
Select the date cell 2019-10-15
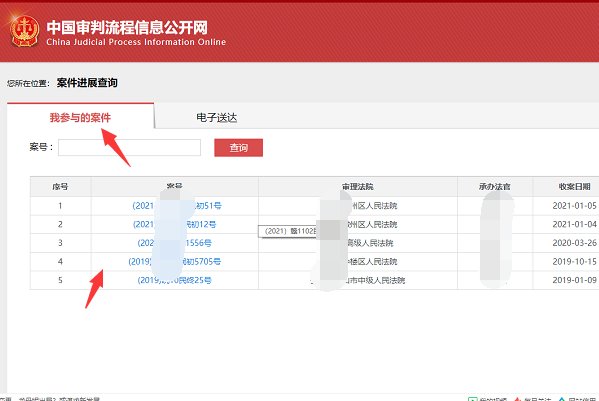[x=575, y=262]
